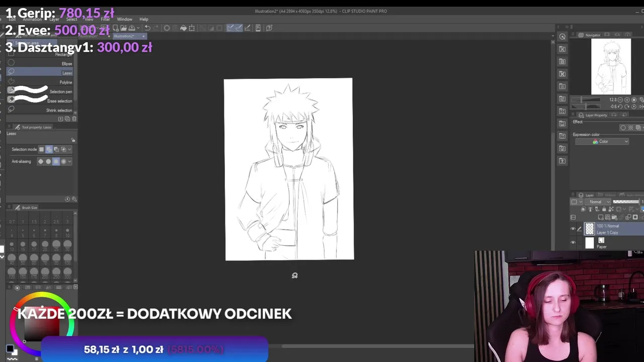The height and width of the screenshot is (362, 644).
Task: Click the rotate right icon in Navigator
Action: click(x=627, y=107)
